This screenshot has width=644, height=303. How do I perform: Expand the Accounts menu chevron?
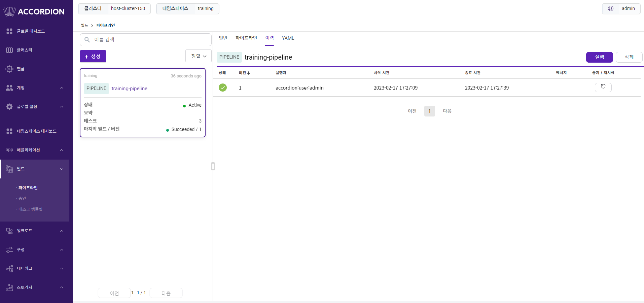click(x=62, y=88)
